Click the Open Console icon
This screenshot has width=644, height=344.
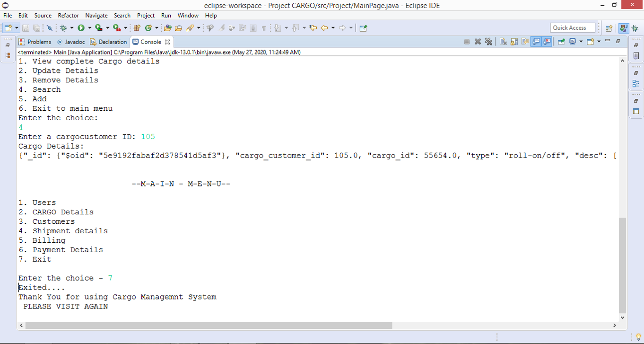point(590,42)
